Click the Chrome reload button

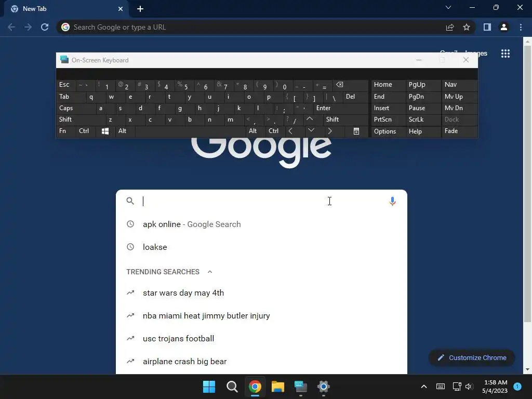(x=45, y=27)
